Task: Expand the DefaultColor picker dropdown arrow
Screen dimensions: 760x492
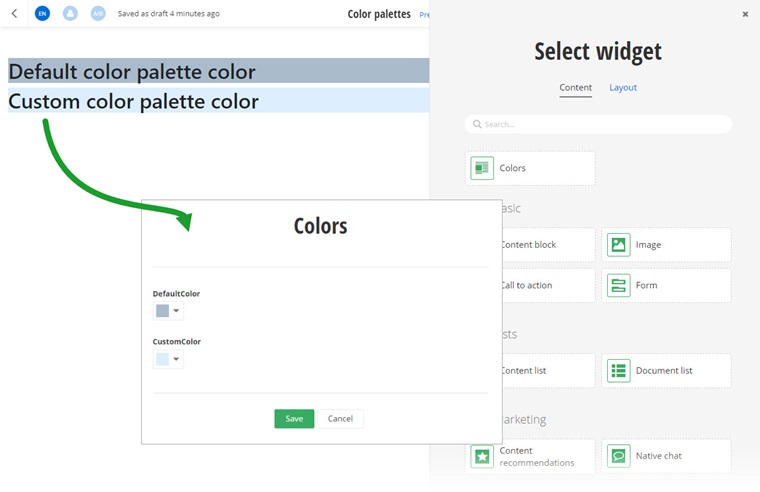Action: (177, 311)
